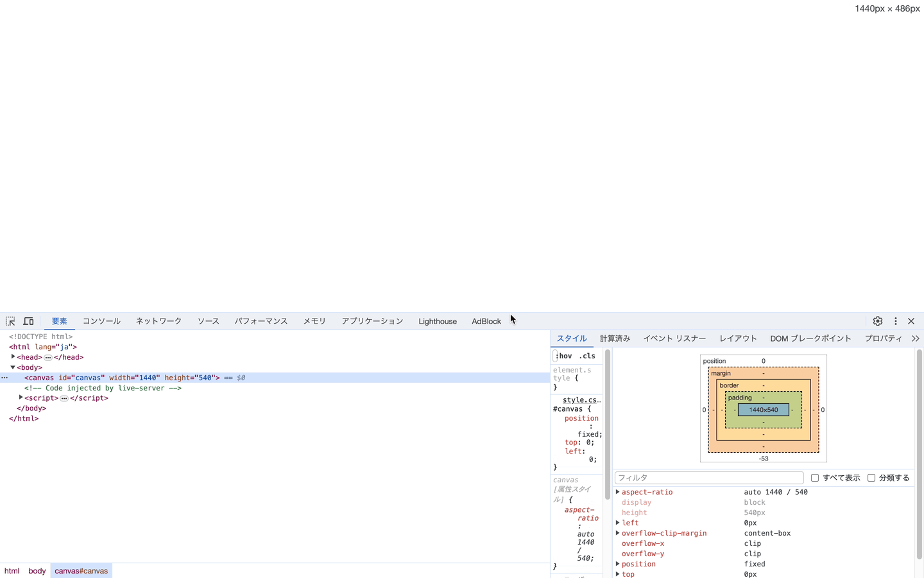Expand the aspect-ratio computed property
924x578 pixels.
617,492
